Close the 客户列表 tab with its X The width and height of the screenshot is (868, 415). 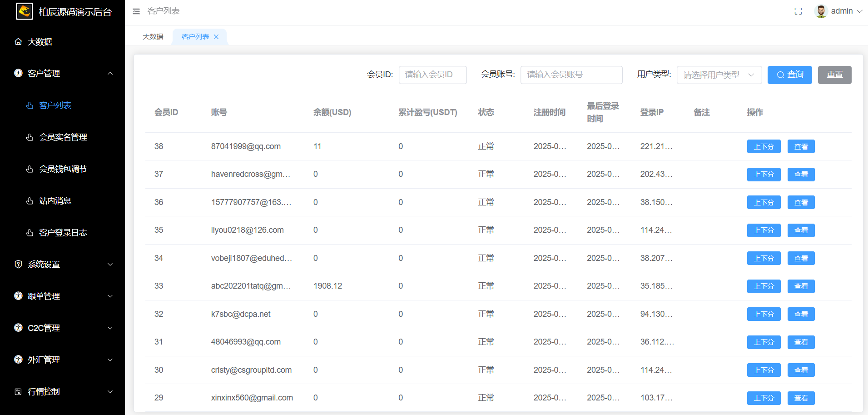point(216,37)
